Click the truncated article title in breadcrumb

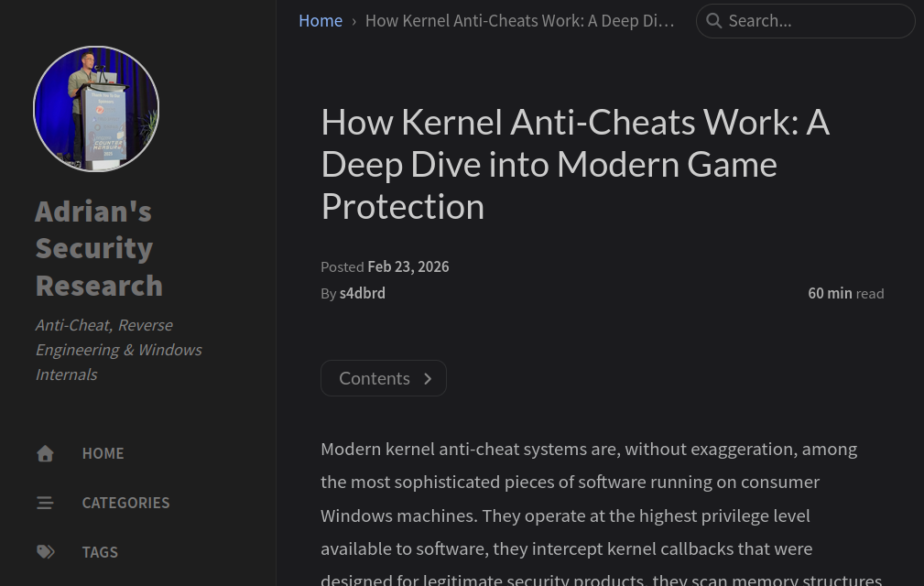(519, 21)
